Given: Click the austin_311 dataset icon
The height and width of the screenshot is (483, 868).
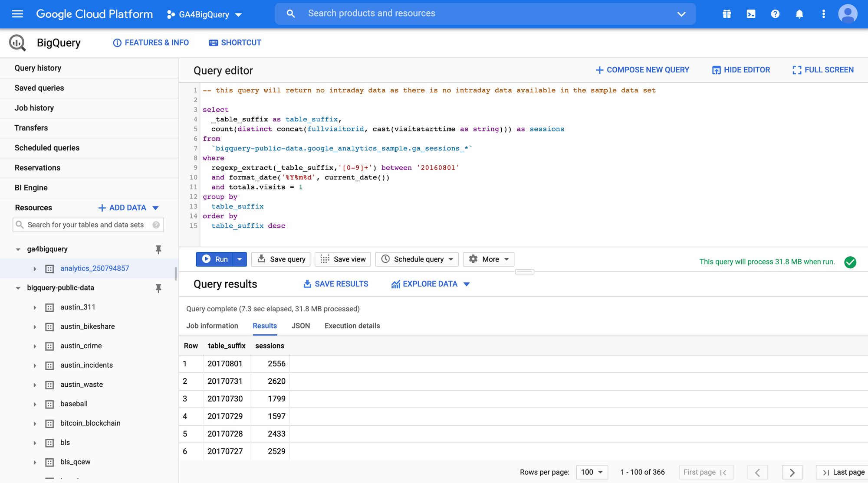Looking at the screenshot, I should (x=50, y=307).
